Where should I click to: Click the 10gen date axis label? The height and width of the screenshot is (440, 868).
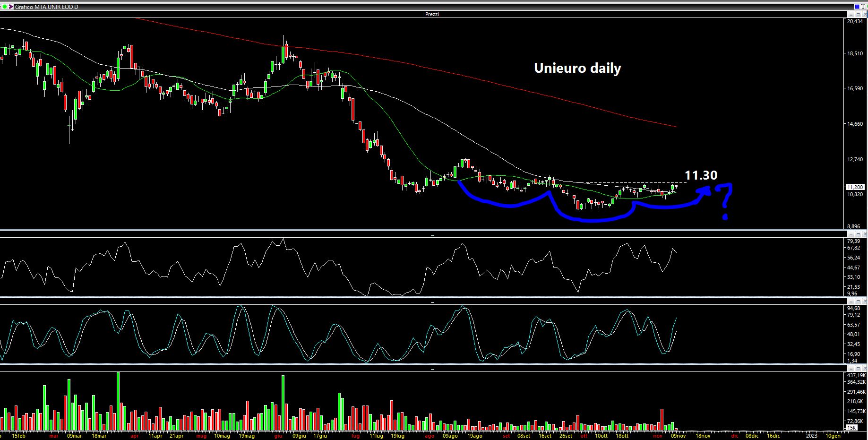coord(833,436)
